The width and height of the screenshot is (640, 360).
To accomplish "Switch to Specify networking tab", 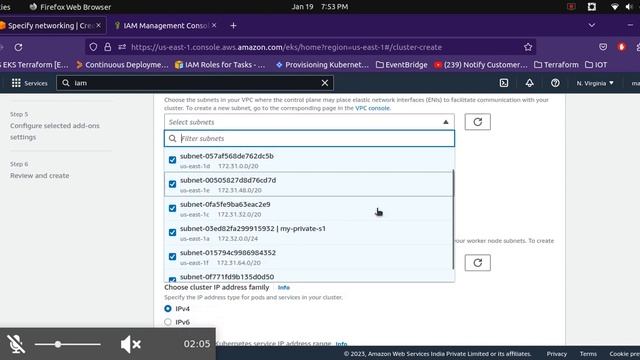I will 51,26.
